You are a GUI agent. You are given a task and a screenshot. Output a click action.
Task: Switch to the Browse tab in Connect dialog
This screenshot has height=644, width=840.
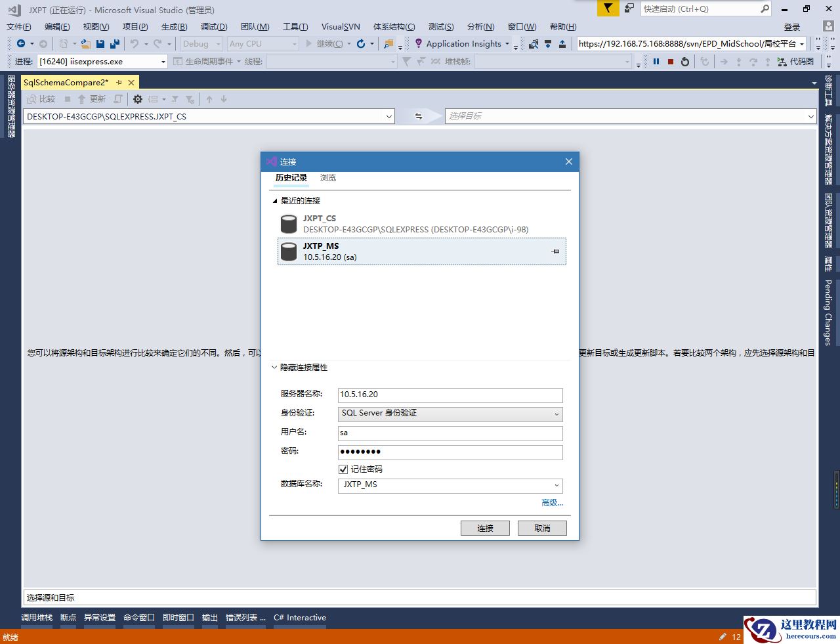328,178
